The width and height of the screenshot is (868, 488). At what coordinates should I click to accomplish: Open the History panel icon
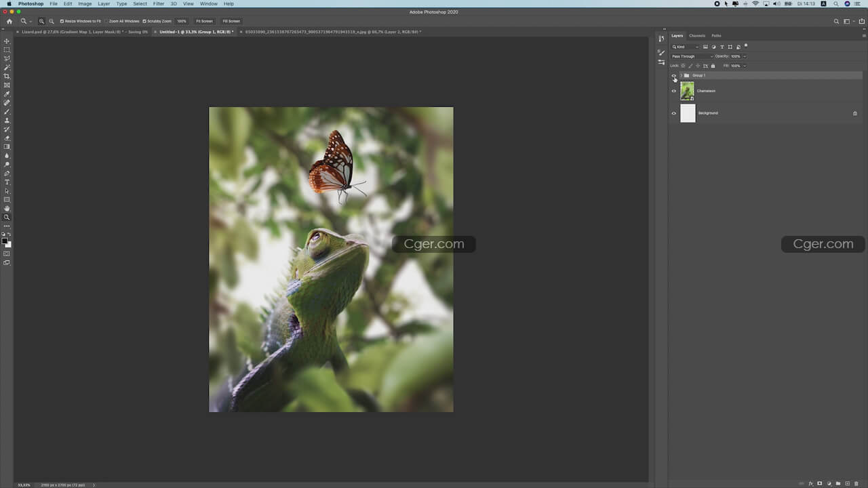coord(661,39)
